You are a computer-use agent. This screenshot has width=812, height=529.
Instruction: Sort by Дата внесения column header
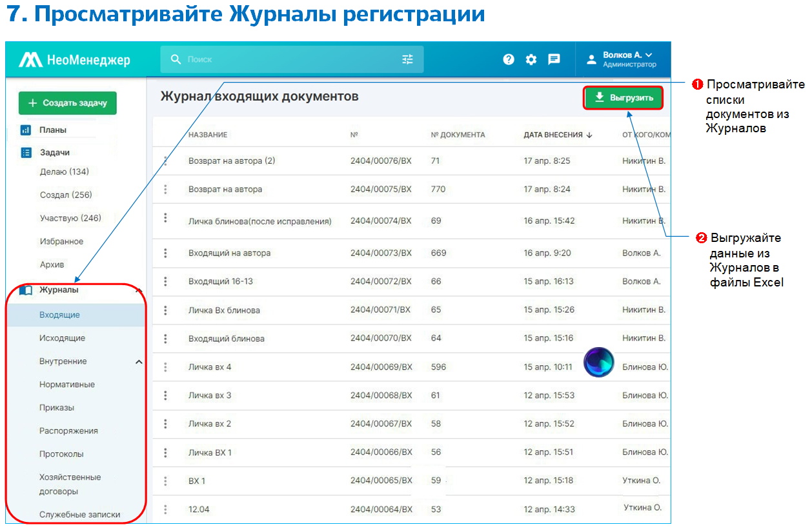click(557, 135)
